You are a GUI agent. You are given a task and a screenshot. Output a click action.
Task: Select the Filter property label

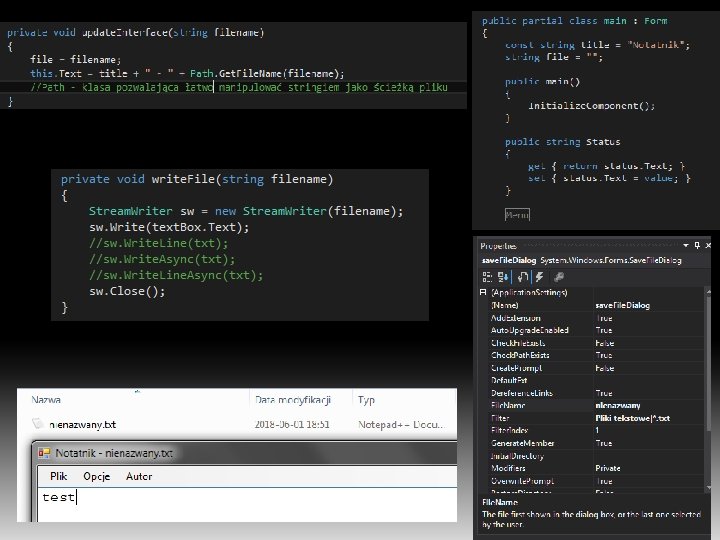[x=500, y=418]
